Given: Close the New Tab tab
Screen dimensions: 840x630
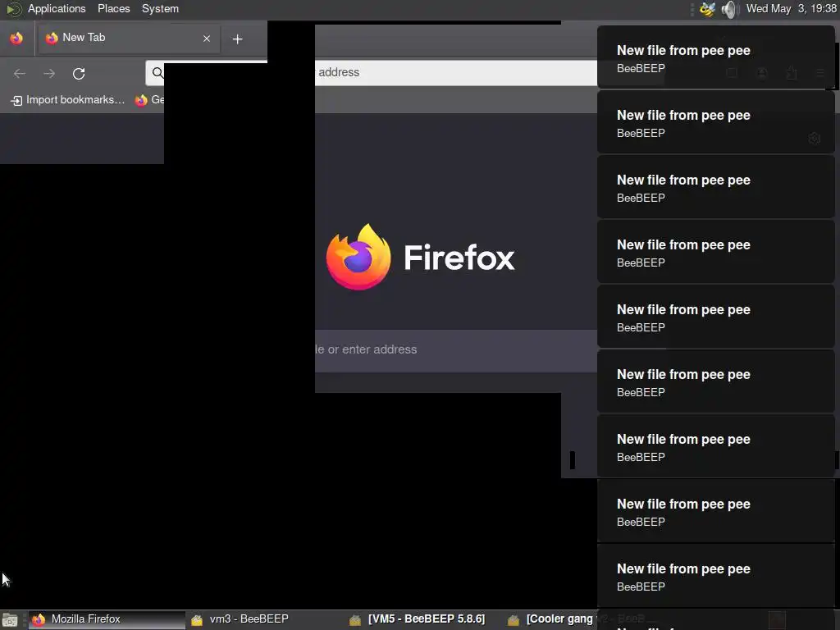Looking at the screenshot, I should point(207,39).
